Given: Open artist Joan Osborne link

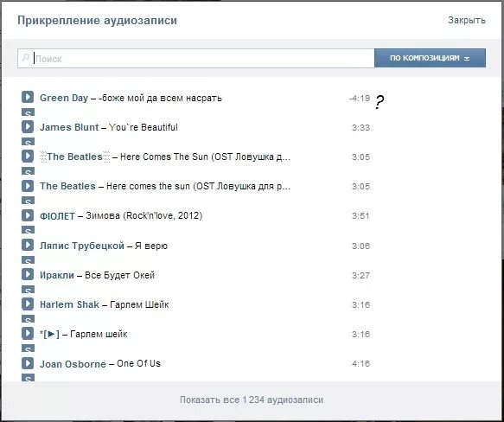Looking at the screenshot, I should 73,364.
